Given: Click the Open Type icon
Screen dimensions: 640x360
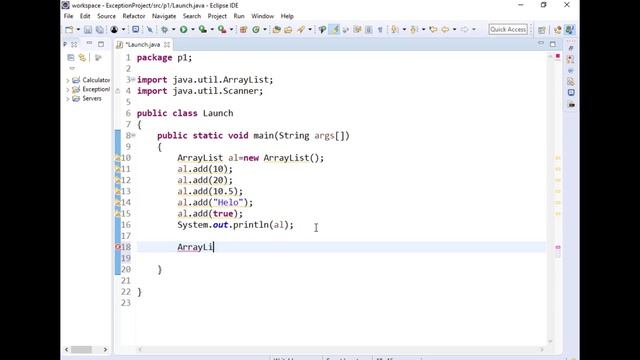Looking at the screenshot, I should pyautogui.click(x=277, y=29).
